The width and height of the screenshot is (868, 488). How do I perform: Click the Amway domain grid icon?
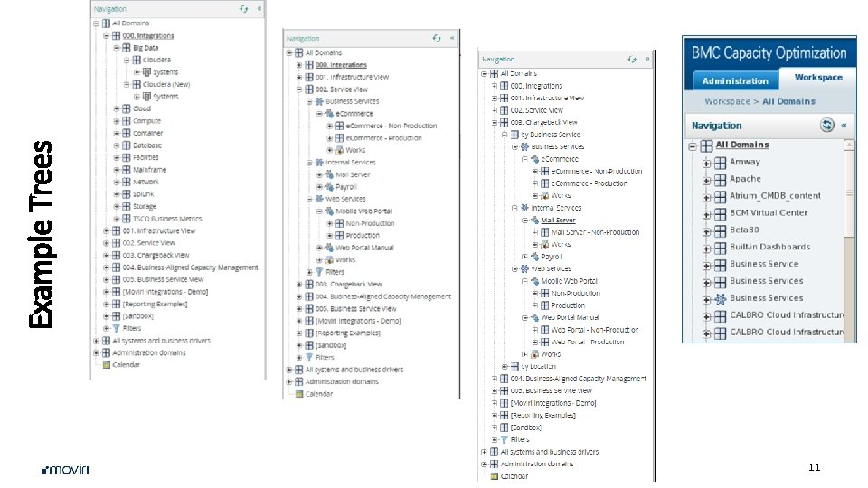(720, 162)
